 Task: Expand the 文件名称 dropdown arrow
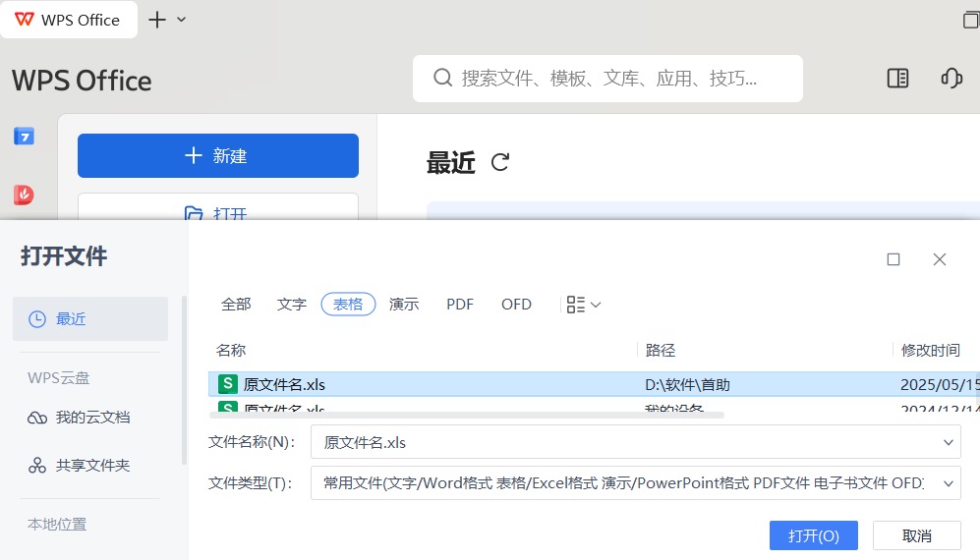coord(949,442)
